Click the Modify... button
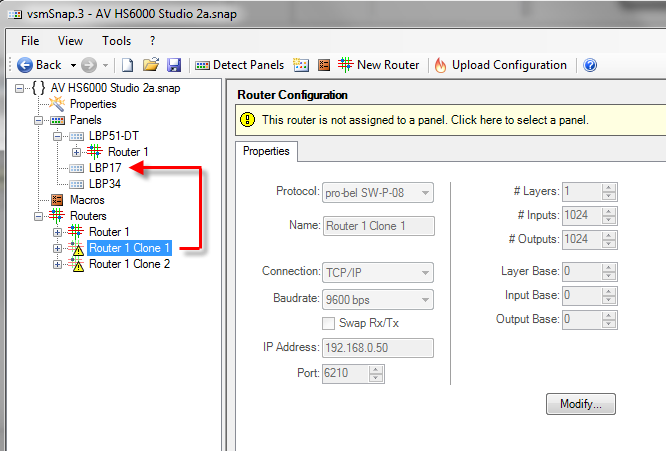This screenshot has height=451, width=666. coord(580,404)
